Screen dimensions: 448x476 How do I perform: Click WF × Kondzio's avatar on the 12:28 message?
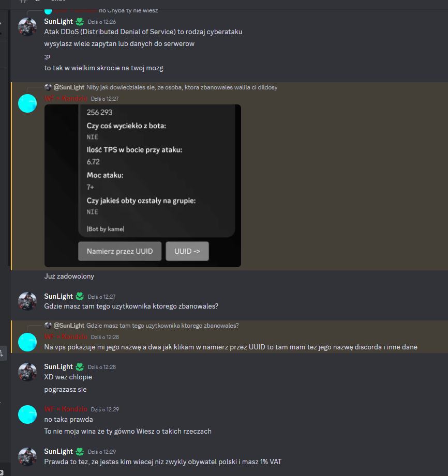pos(27,342)
